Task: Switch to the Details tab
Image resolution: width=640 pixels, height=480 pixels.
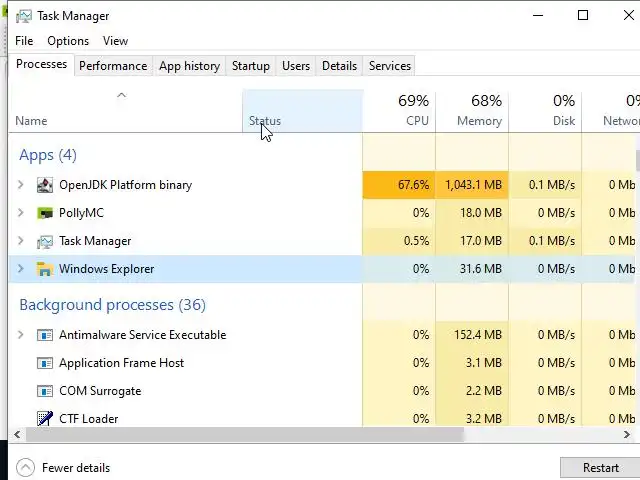Action: 339,66
